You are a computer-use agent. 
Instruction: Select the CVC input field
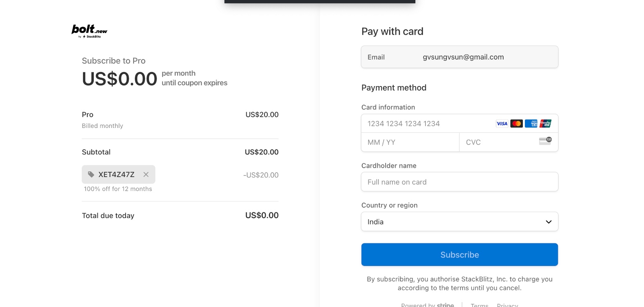pos(499,142)
